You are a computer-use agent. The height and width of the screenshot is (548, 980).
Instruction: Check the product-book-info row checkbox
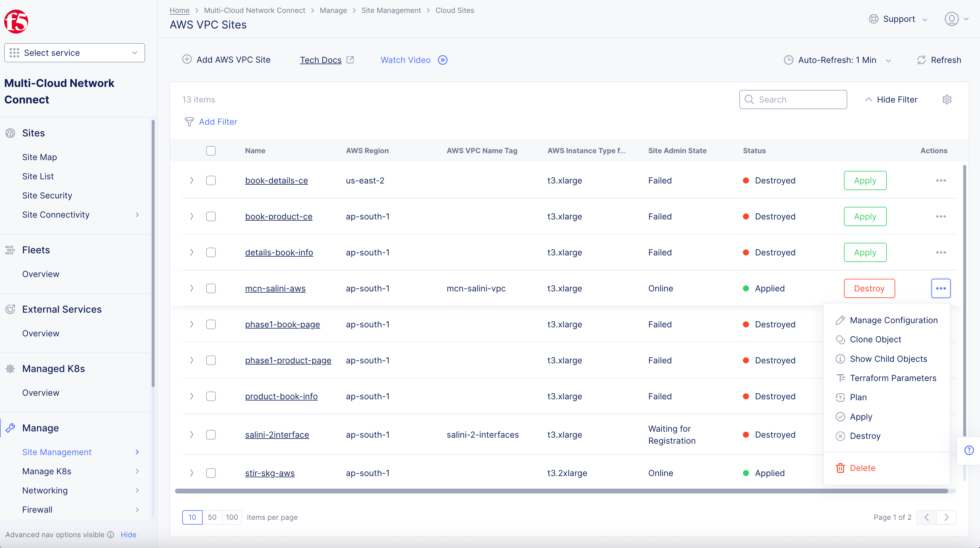point(211,396)
